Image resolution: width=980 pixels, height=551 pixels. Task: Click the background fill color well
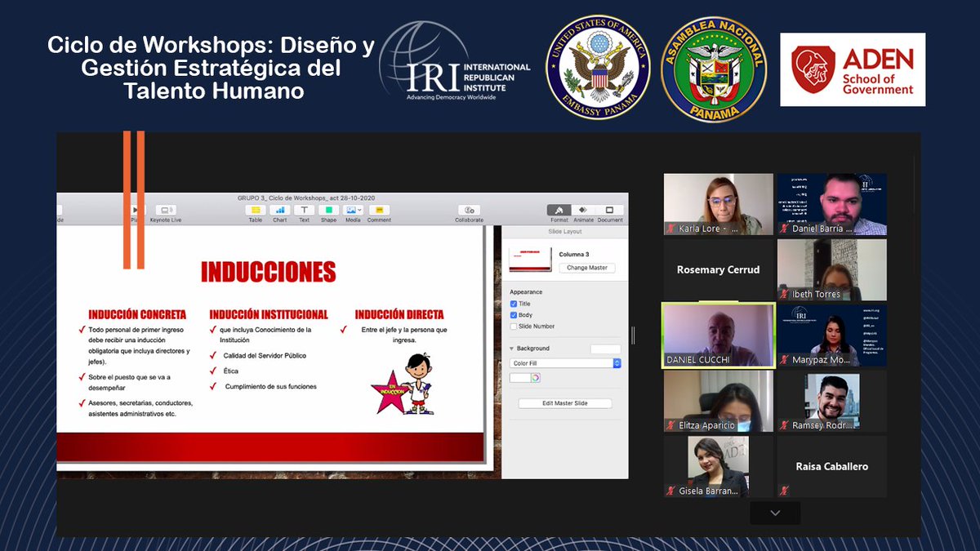click(x=520, y=377)
